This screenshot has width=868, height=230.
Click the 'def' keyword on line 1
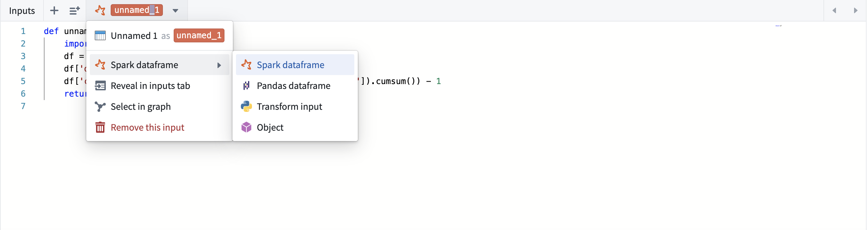click(x=51, y=31)
